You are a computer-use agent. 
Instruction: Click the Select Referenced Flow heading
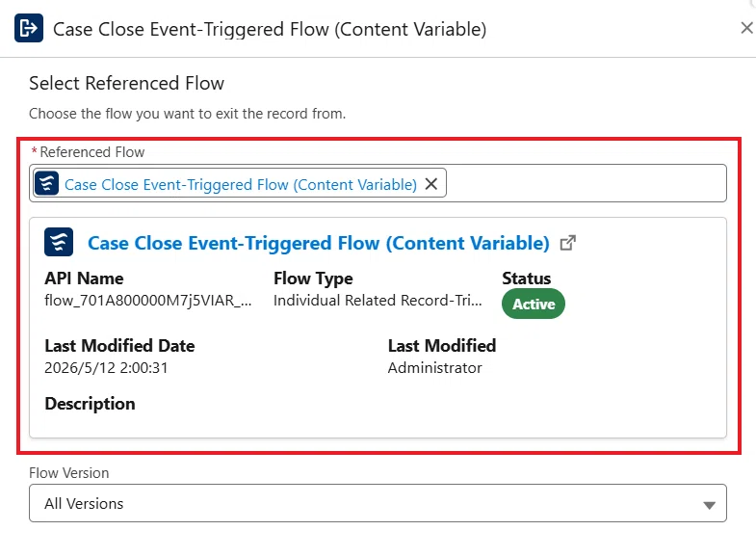(x=127, y=84)
